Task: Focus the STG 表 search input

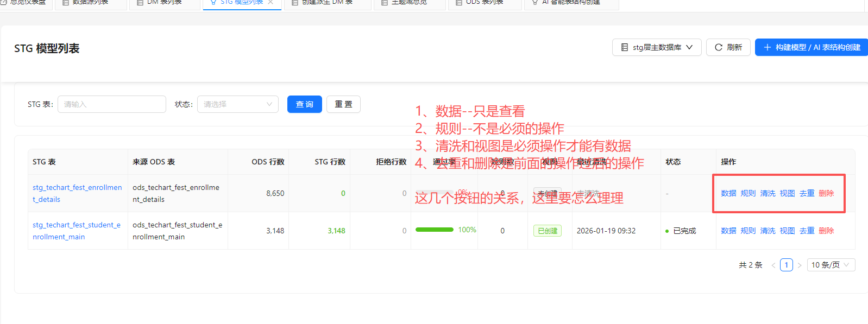Action: (111, 104)
